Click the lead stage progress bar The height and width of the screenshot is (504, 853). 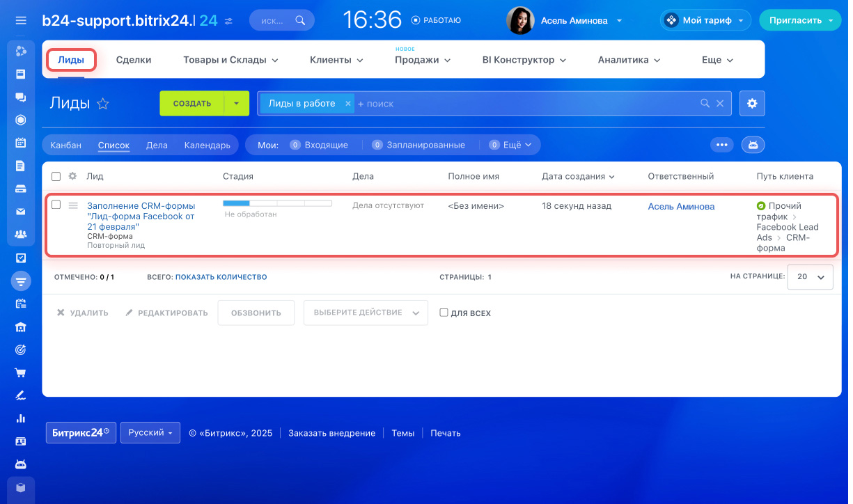click(277, 203)
